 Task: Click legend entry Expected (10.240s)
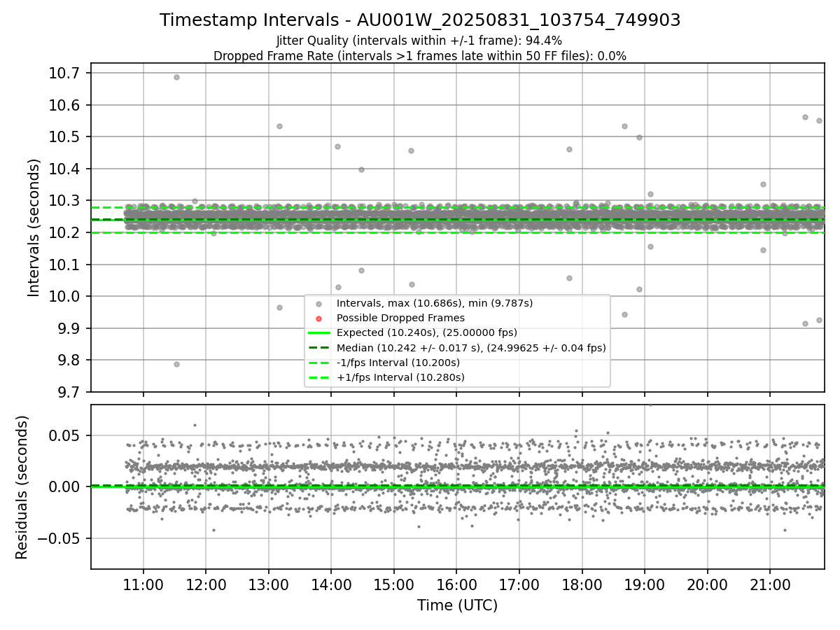(x=427, y=332)
